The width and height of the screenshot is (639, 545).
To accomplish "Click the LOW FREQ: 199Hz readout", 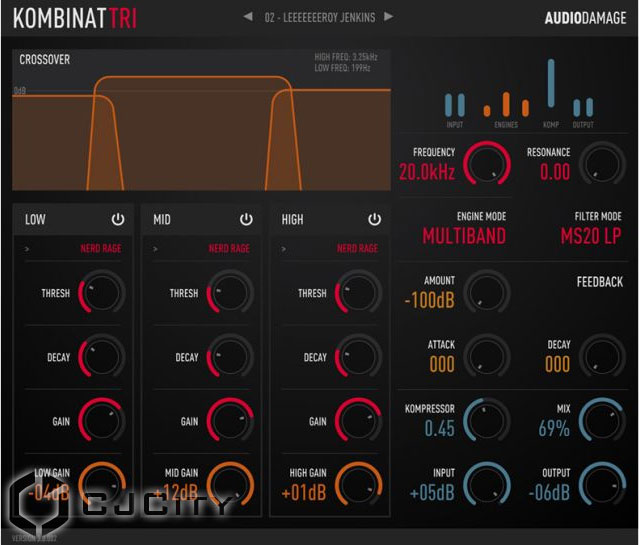I will (x=342, y=68).
